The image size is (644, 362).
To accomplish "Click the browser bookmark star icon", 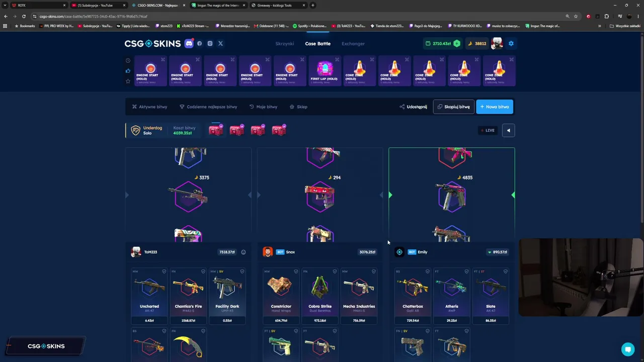I will (x=576, y=16).
